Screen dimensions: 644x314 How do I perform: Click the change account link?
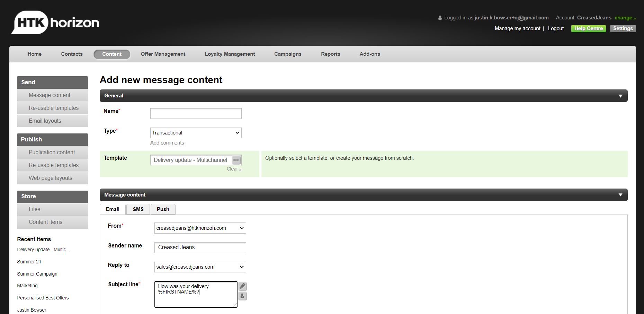[625, 18]
